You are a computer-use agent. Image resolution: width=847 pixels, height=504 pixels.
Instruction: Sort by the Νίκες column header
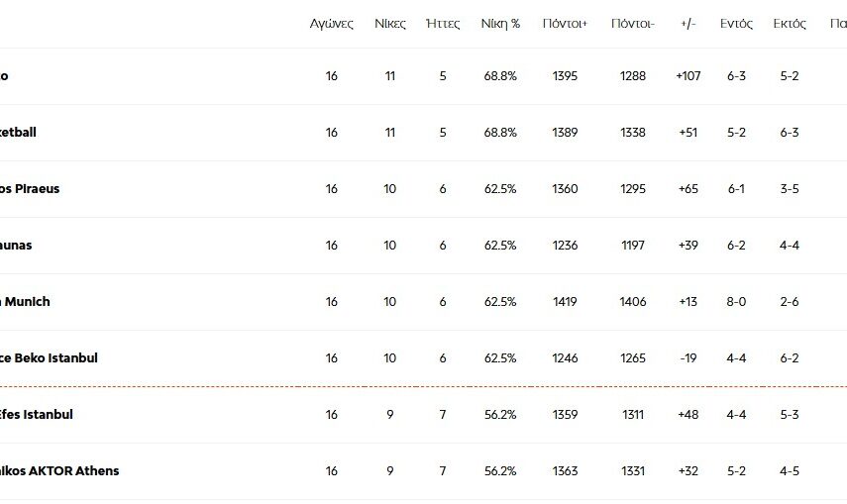(389, 24)
